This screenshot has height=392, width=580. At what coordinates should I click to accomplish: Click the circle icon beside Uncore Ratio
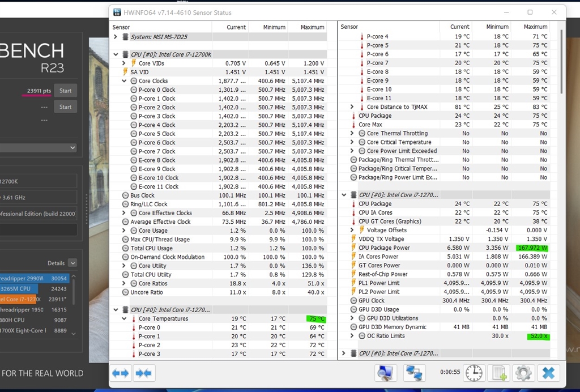125,292
